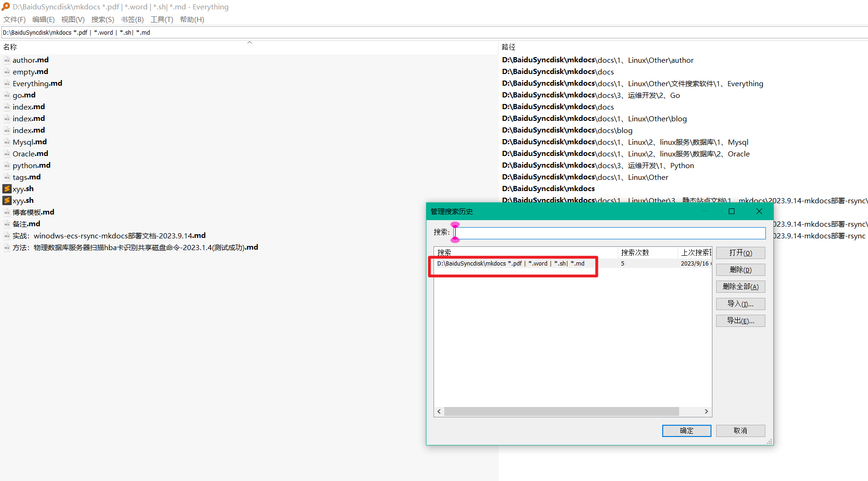
Task: Click the history list horizontal scrollbar thumb
Action: click(561, 412)
